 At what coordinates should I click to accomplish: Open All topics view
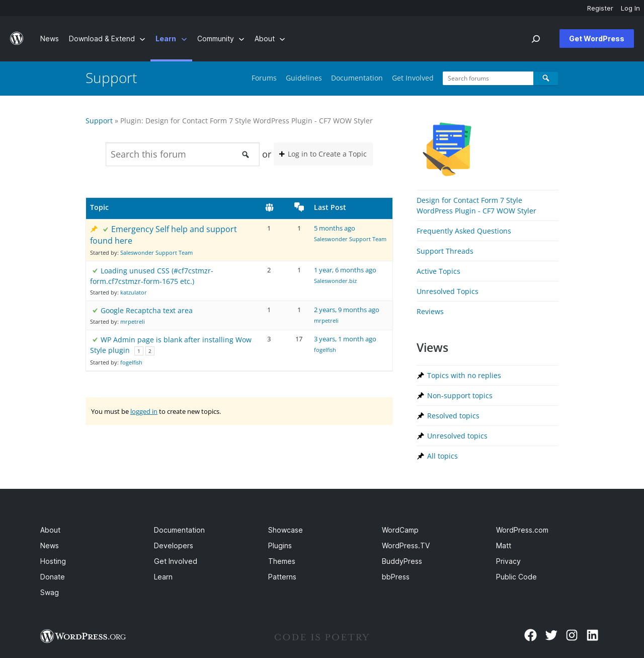coord(442,456)
